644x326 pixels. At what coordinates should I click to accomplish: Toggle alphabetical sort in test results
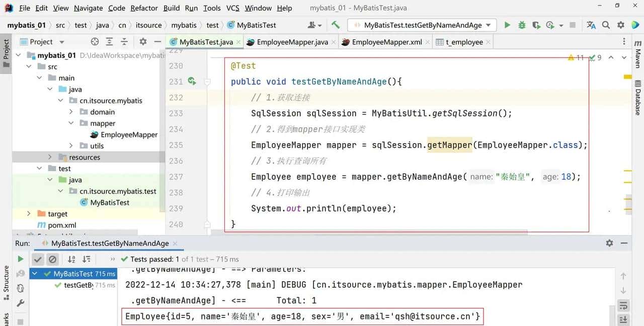coord(71,259)
